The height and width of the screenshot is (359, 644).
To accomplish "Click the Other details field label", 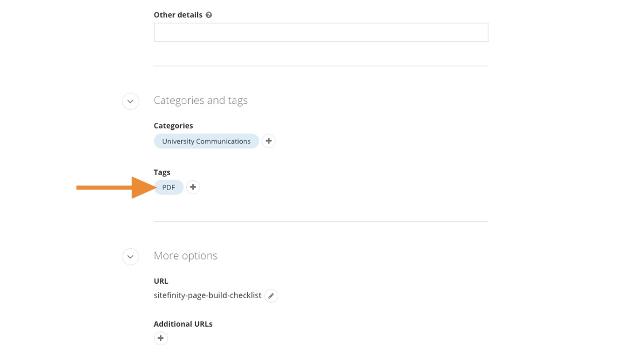I will pos(178,15).
